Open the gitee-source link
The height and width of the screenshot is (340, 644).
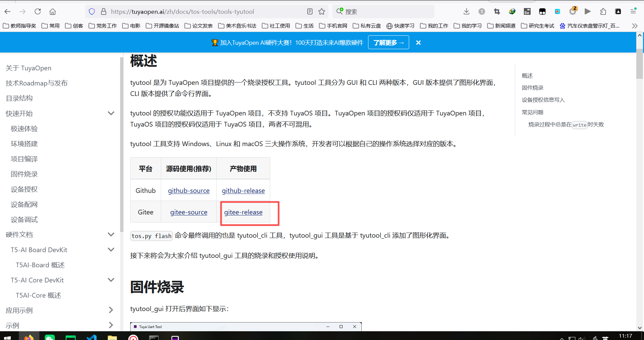coord(189,212)
